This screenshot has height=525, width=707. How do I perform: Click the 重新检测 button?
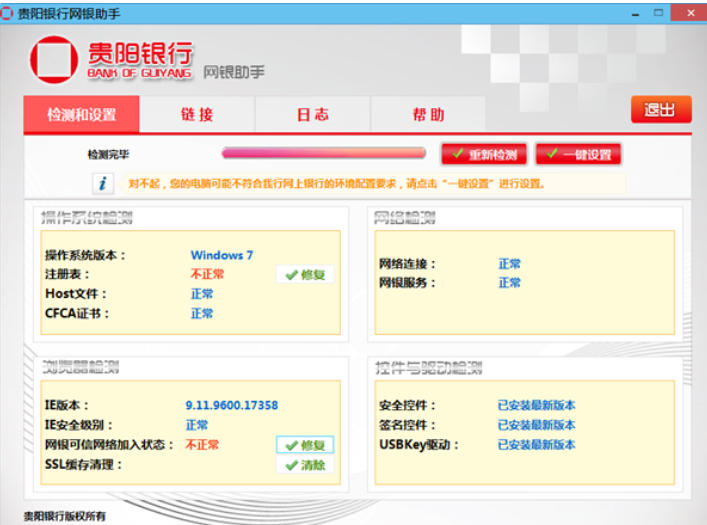(484, 155)
